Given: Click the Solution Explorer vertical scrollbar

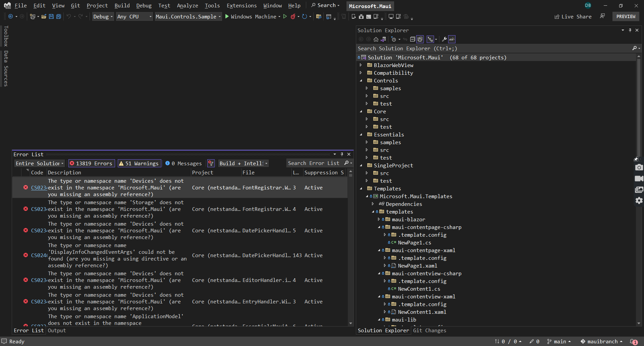Looking at the screenshot, I should [639, 189].
